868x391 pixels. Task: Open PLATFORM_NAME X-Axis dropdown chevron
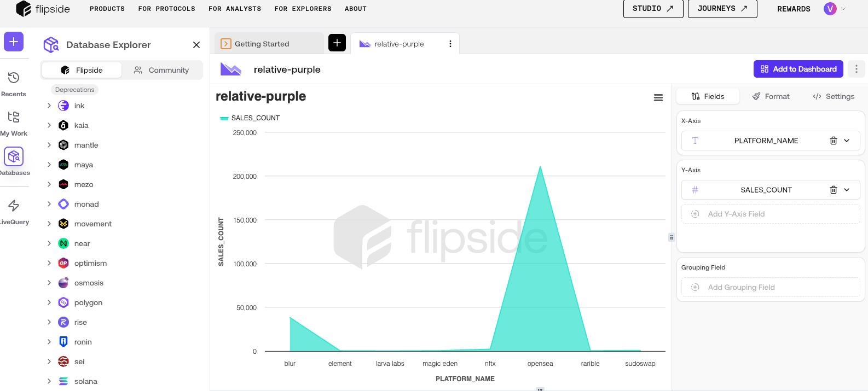coord(847,141)
